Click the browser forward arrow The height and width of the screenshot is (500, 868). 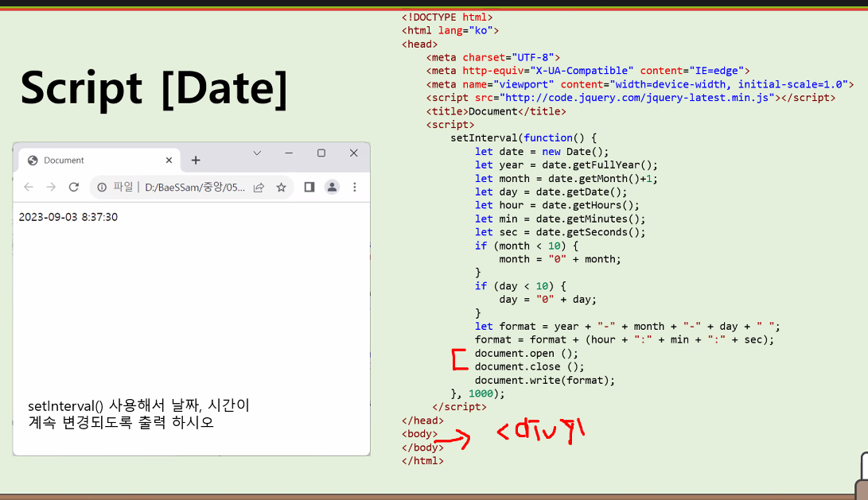coord(51,187)
